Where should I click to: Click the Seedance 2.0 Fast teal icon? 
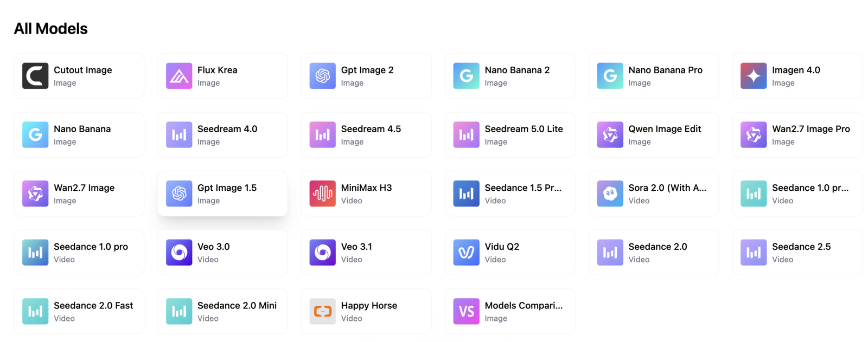(35, 312)
